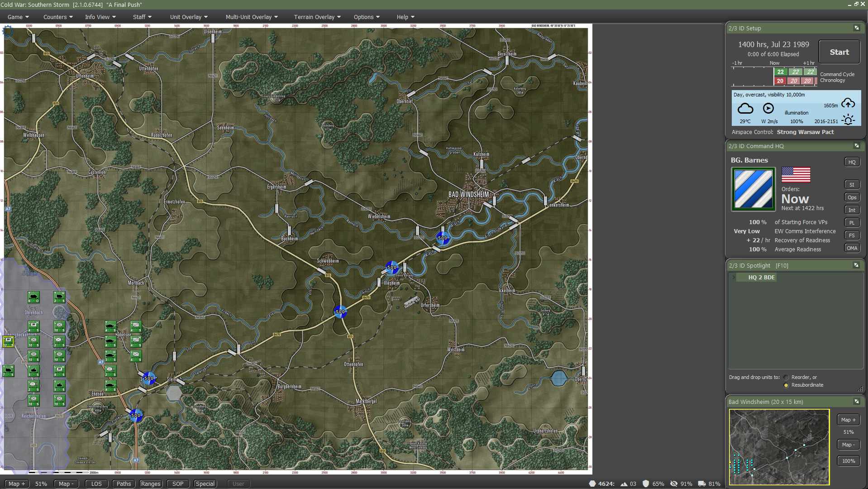The width and height of the screenshot is (868, 489).
Task: Click the concealment crossed-eye icon
Action: (x=674, y=484)
